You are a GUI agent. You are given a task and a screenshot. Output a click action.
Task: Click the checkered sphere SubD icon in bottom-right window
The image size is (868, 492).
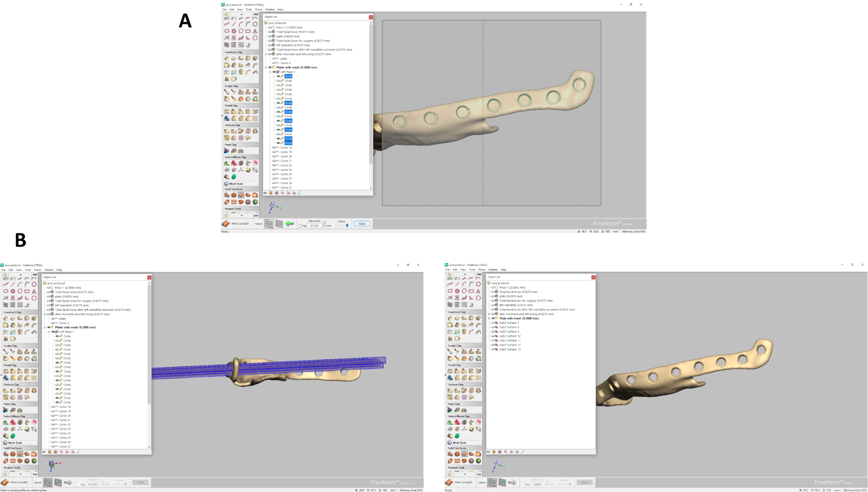[x=471, y=461]
